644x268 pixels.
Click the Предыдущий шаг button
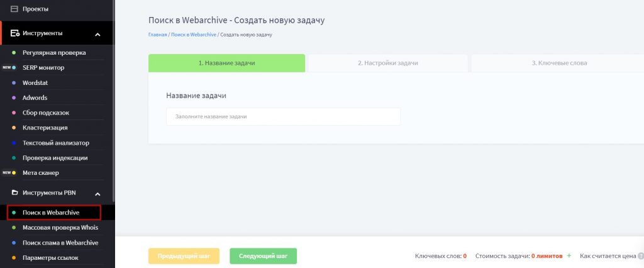click(x=184, y=255)
